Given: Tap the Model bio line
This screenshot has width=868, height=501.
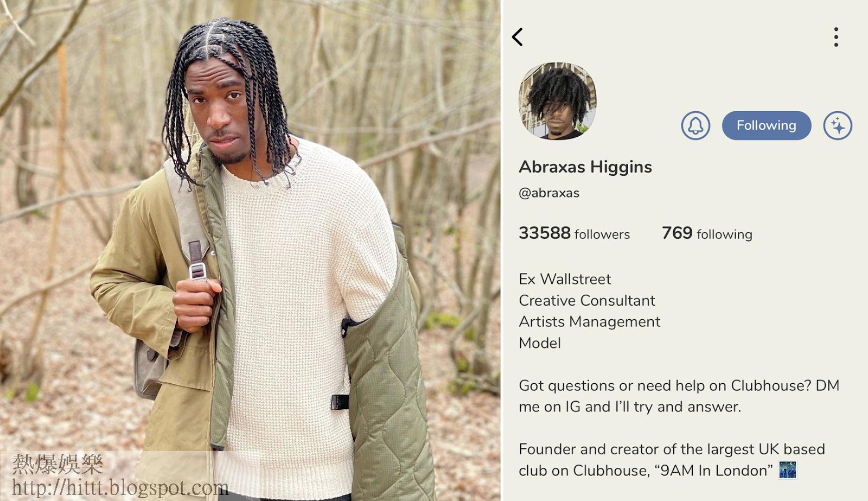Looking at the screenshot, I should coord(540,343).
